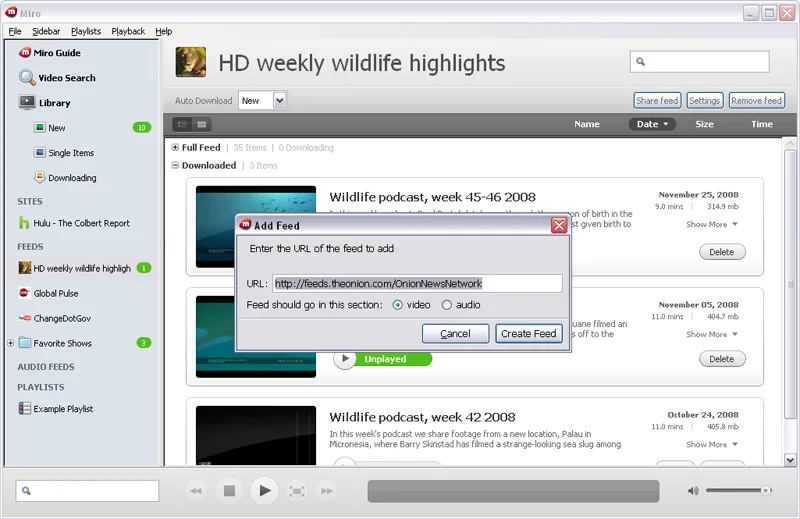Adjust the volume slider handle
This screenshot has height=519, width=800.
(x=765, y=490)
